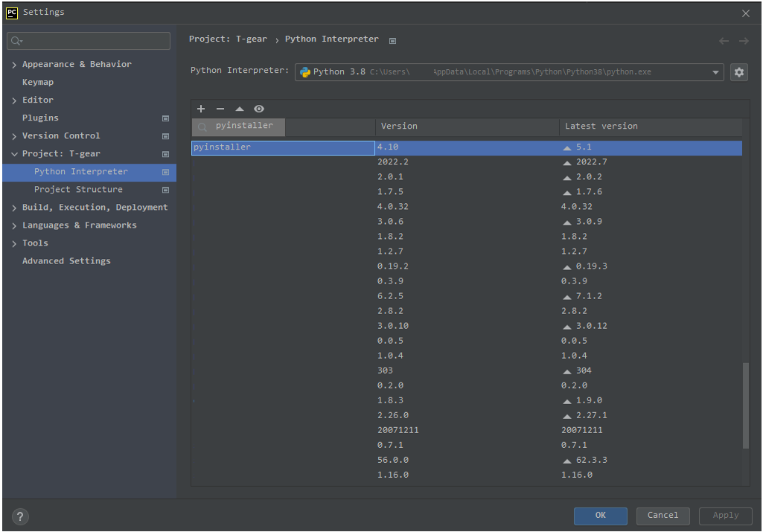Screen dimensions: 763x532
Task: Select the row with version 2022.2
Action: point(467,162)
